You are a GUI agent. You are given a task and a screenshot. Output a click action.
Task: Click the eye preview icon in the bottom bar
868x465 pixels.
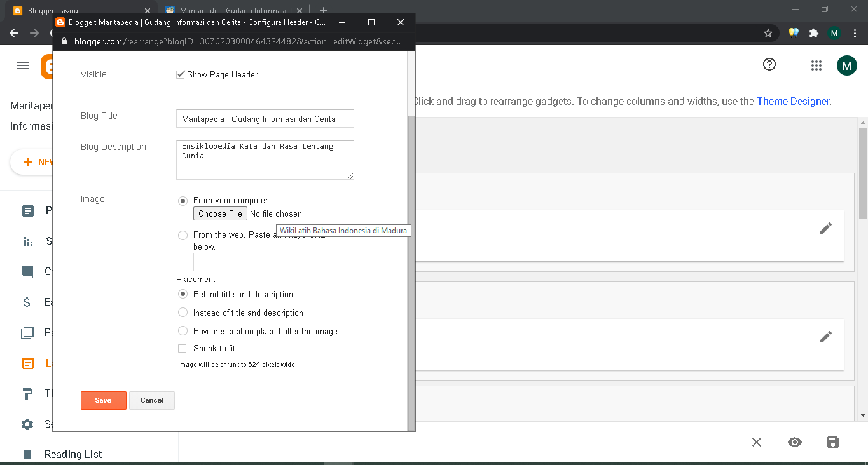795,442
